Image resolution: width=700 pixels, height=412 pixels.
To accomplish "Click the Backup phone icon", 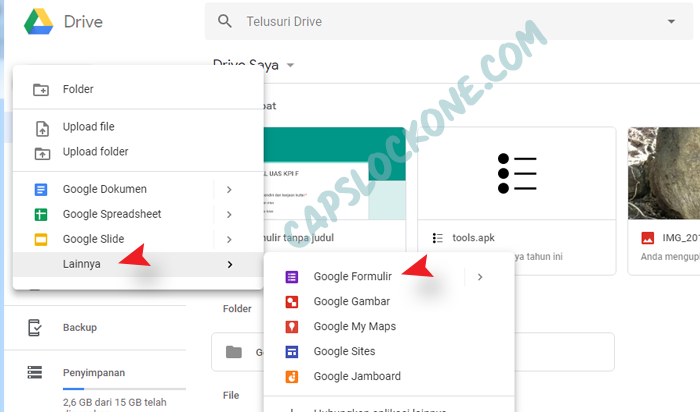I will coord(34,327).
